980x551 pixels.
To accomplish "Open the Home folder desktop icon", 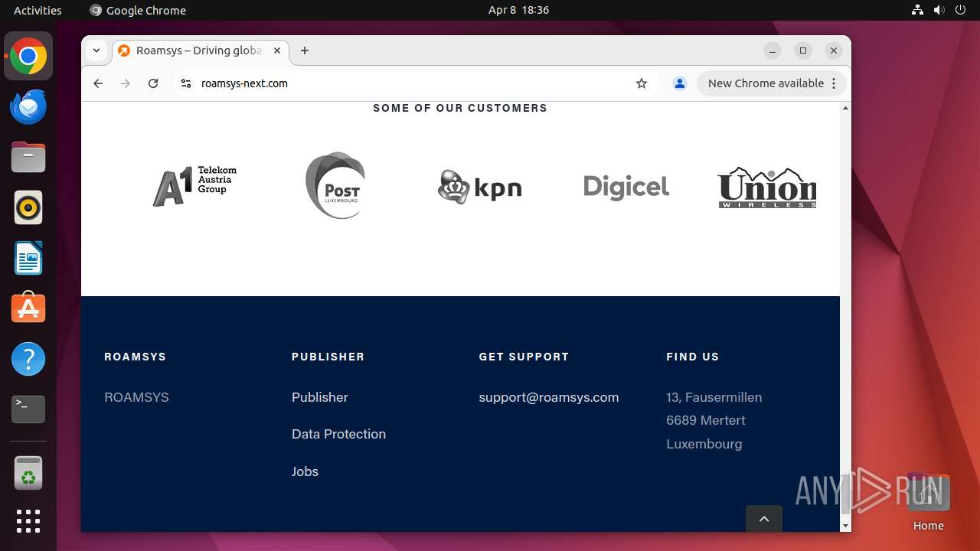I will [928, 502].
